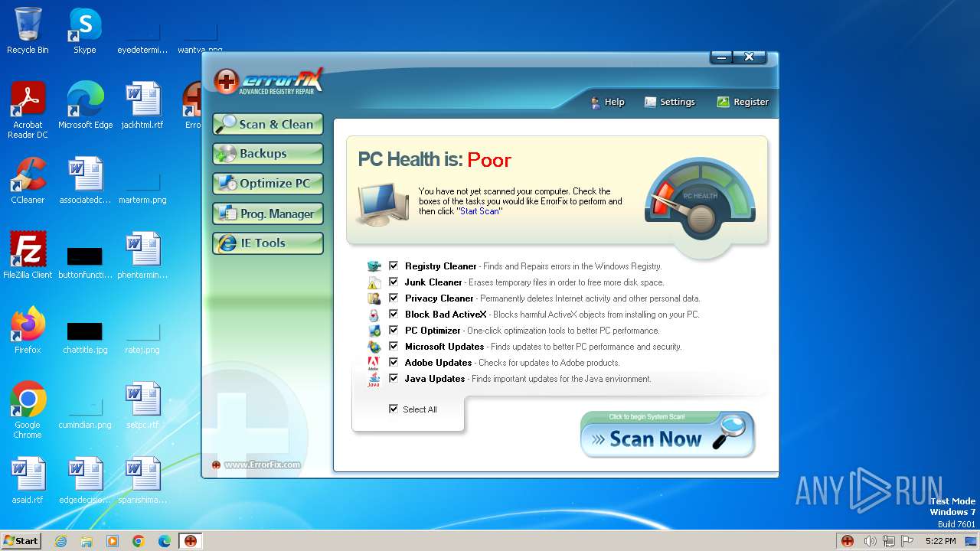
Task: Open the Scan & Clean section
Action: click(268, 124)
